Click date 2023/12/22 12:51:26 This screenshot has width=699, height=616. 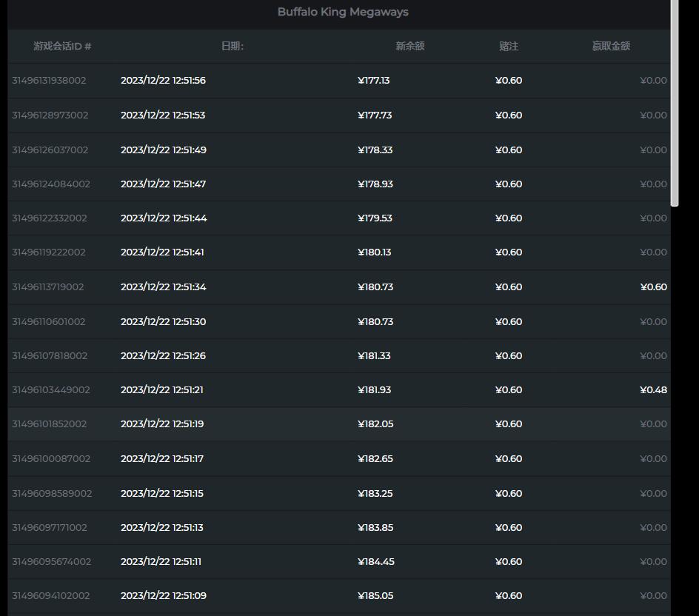click(x=163, y=355)
